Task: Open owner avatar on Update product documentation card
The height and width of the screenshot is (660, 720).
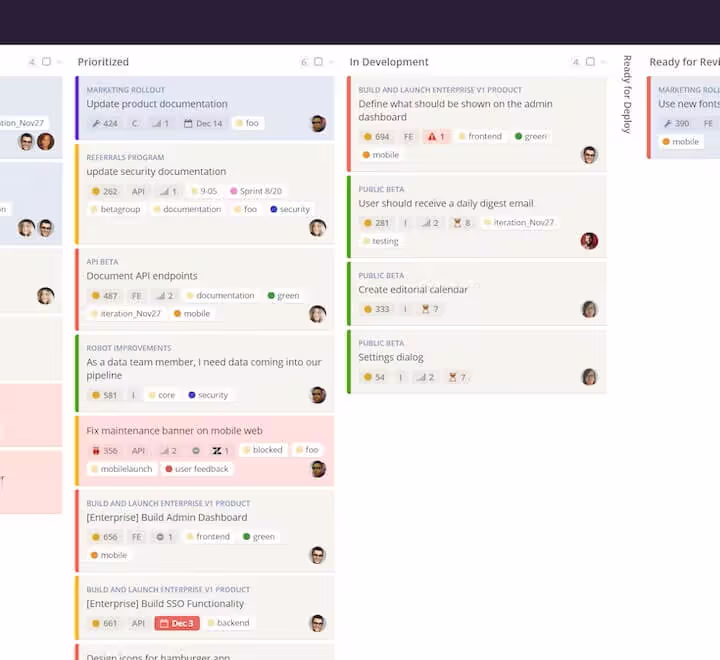Action: 318,124
